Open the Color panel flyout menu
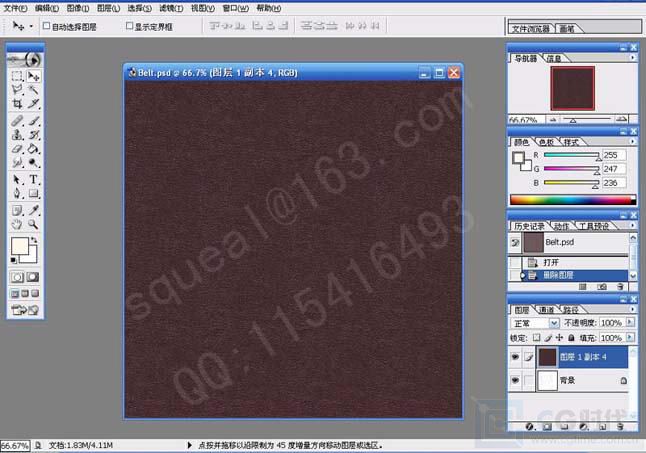Screen dimensions: 646x453 click(x=632, y=141)
